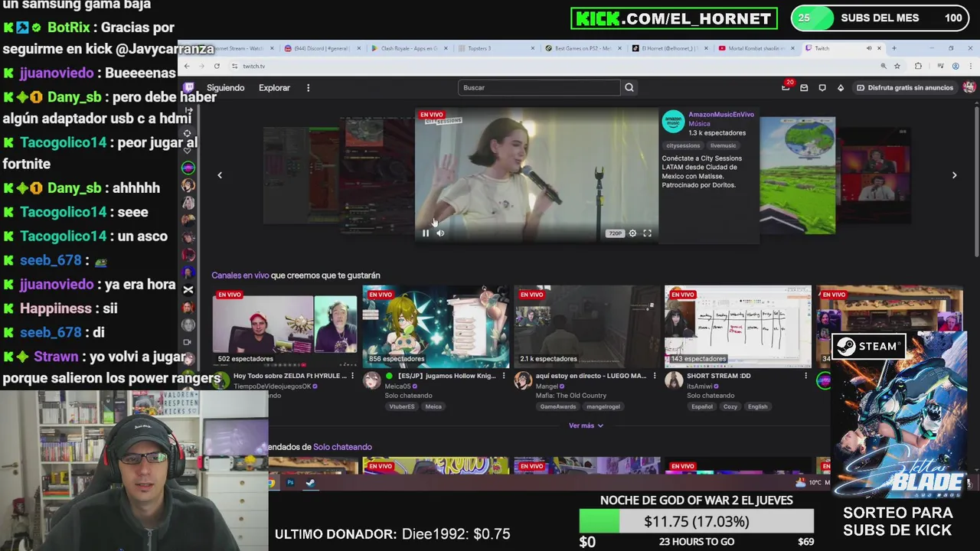This screenshot has height=551, width=980.
Task: Go to next carousel stream
Action: click(x=954, y=175)
